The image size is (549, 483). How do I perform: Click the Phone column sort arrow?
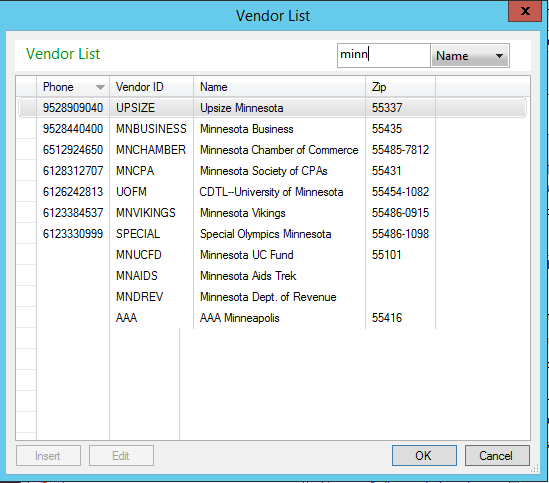[100, 87]
